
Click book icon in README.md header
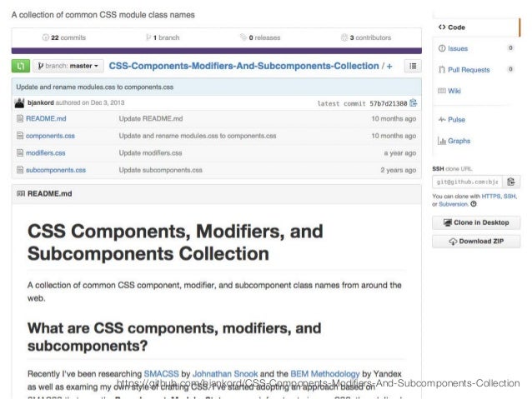pos(21,193)
